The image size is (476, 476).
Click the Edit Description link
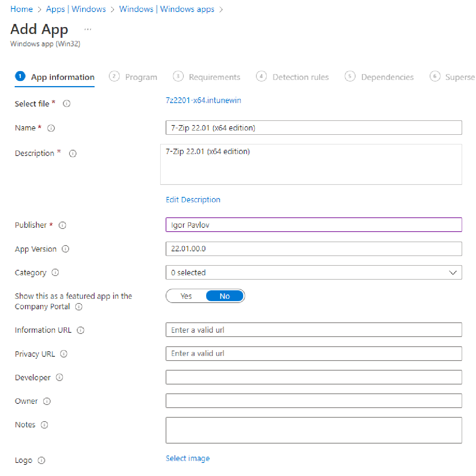[193, 200]
